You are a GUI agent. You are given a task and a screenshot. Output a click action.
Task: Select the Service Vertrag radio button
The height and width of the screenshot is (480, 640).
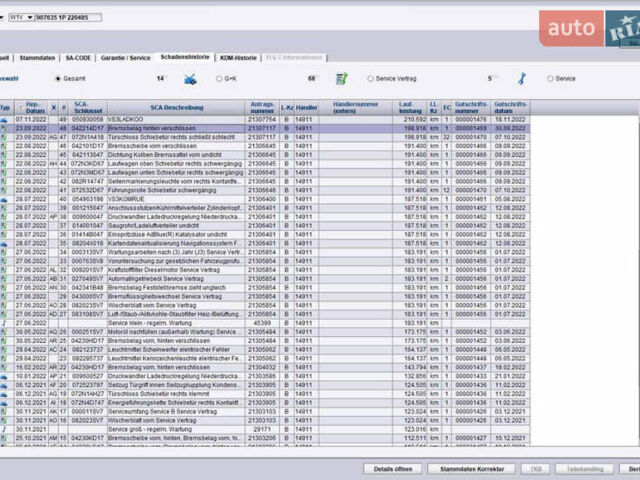point(371,78)
